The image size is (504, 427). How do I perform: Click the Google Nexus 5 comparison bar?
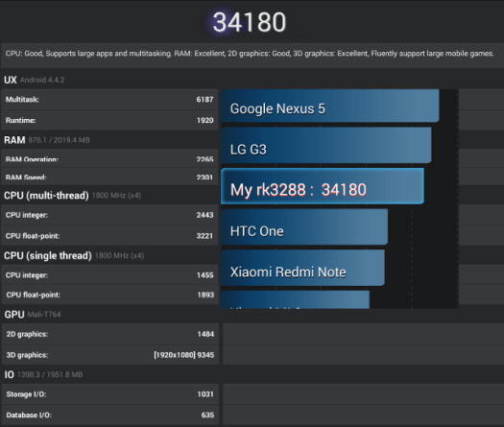point(330,106)
